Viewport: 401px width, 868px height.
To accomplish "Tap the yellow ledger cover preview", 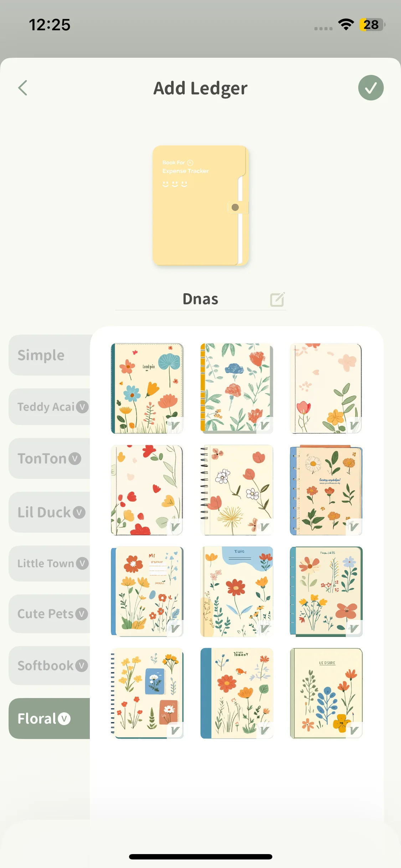I will (x=201, y=206).
